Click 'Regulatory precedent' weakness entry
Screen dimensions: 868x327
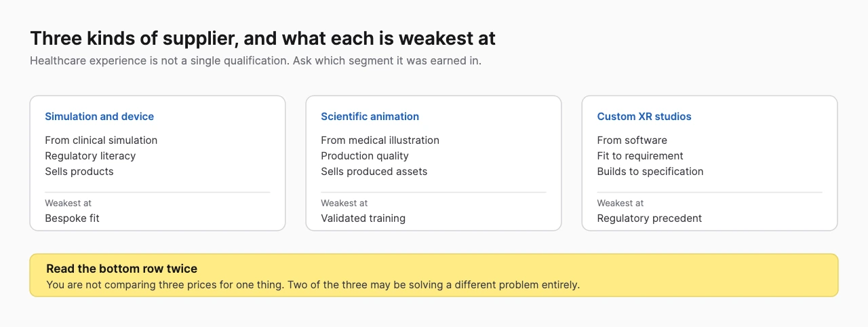click(x=650, y=218)
